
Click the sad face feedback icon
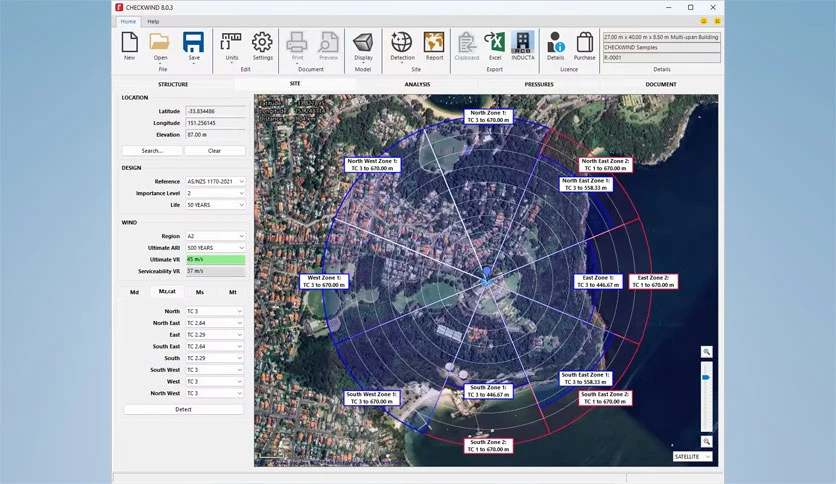(x=717, y=21)
